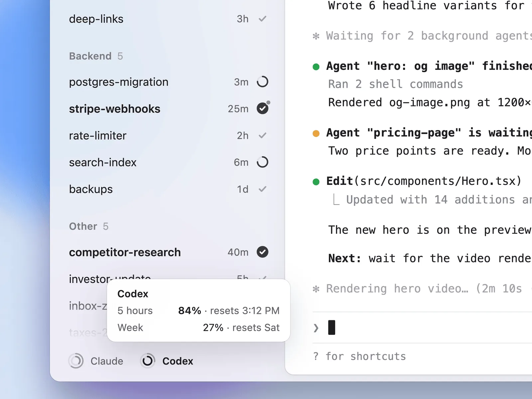Click the asterisk beside 'Rendering hero video'

point(316,289)
